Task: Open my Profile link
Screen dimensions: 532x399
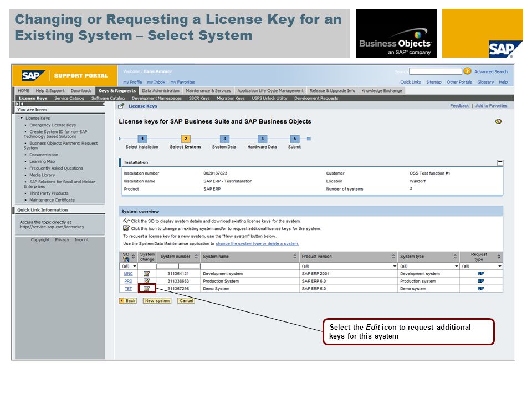Action: coord(132,82)
